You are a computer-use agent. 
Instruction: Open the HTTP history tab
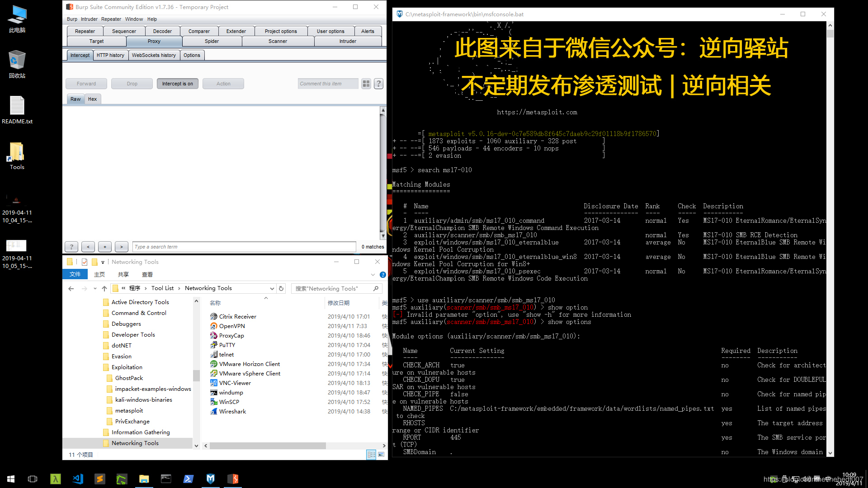click(110, 55)
